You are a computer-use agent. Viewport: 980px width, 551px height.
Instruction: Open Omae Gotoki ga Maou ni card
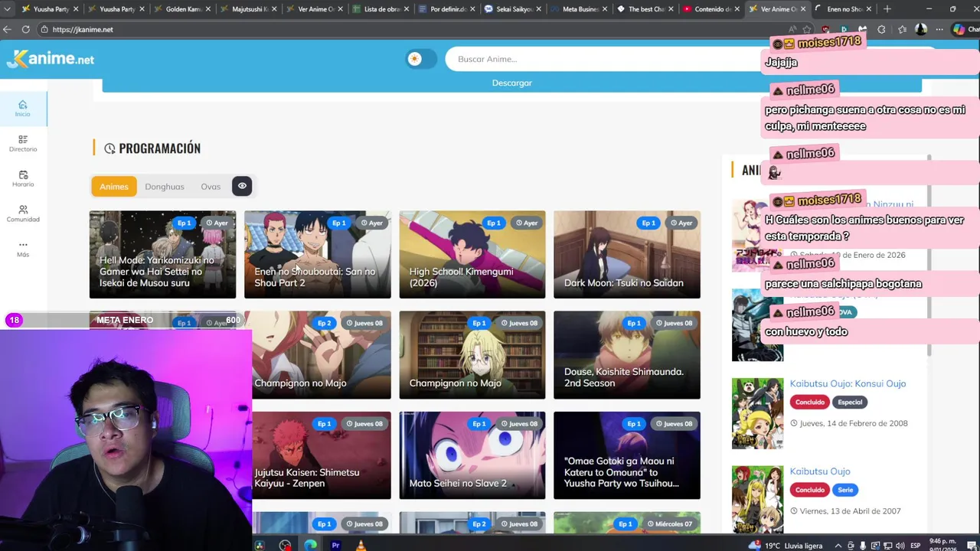coord(627,455)
